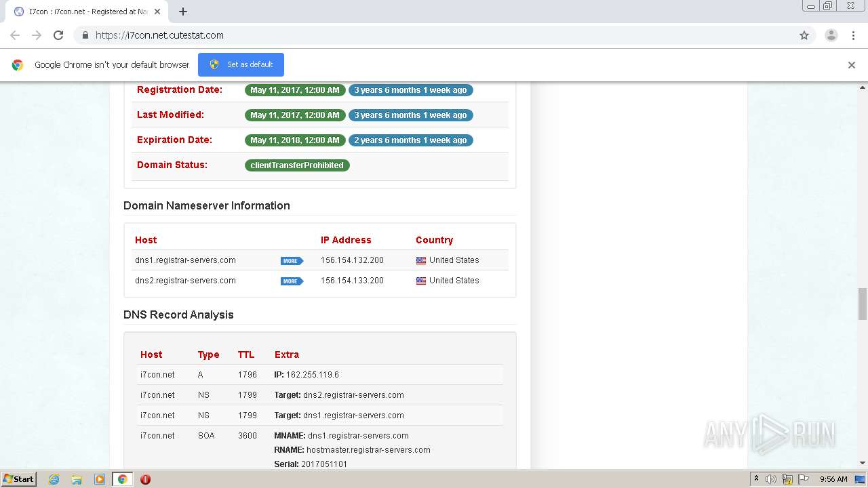
Task: Click scrollbar up arrow
Action: (x=863, y=87)
